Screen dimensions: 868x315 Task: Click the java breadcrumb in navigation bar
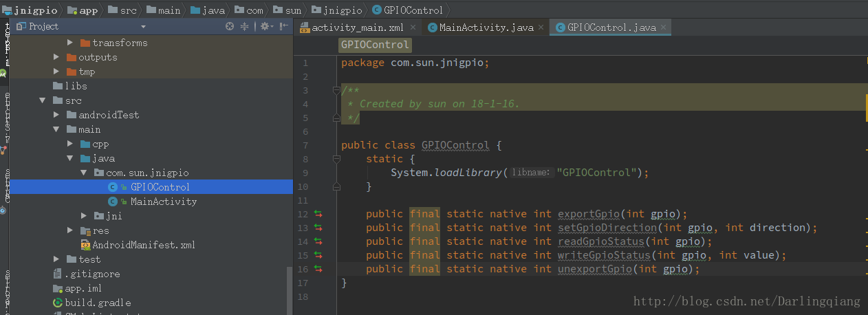click(x=207, y=10)
